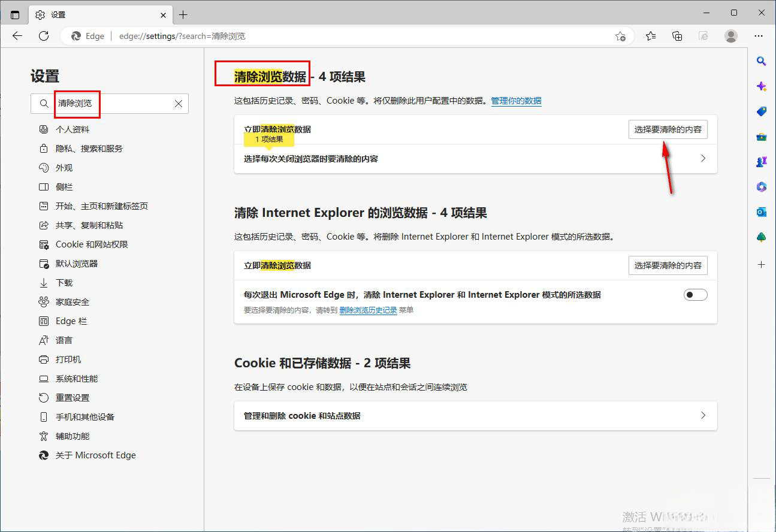The image size is (776, 532).
Task: Click 选择要清除的内容 under Internet Explorer section
Action: [668, 265]
